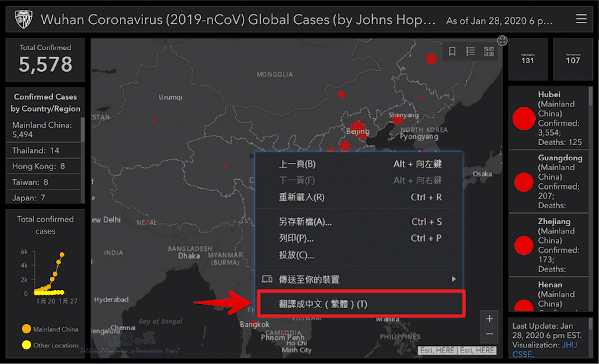599x364 pixels.
Task: Select the Zhejiang province entry
Action: coord(548,245)
